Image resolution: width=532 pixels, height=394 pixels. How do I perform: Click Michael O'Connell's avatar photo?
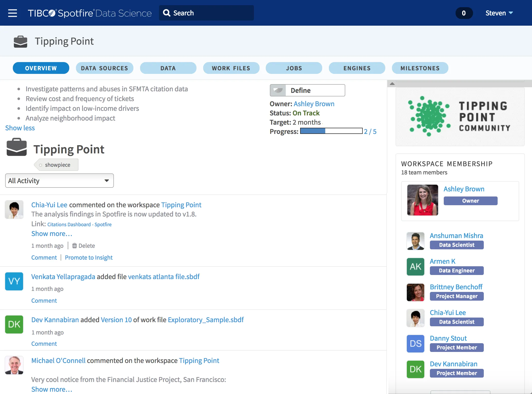point(14,365)
